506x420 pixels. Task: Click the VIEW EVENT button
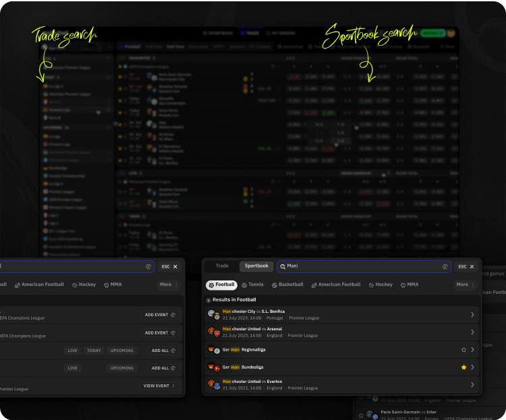click(161, 386)
